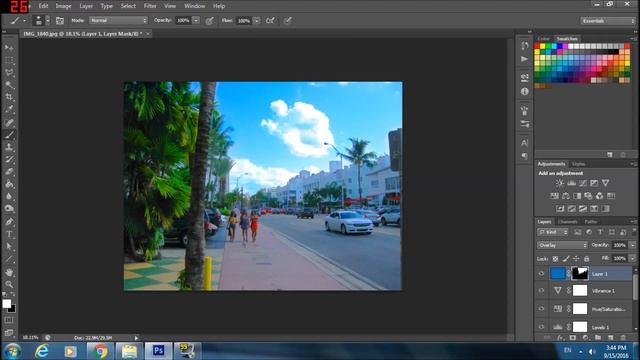Toggle filter for type layers
Viewport: 640px width, 360px height.
coord(600,232)
